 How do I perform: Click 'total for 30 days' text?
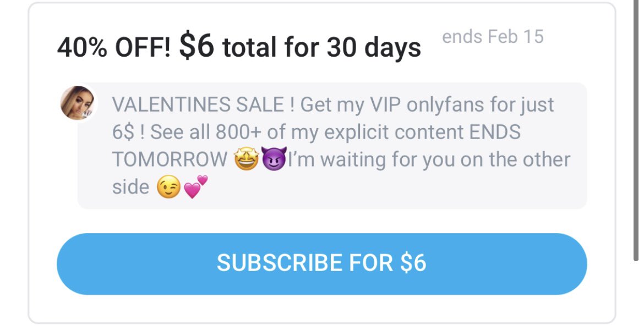[x=321, y=48]
